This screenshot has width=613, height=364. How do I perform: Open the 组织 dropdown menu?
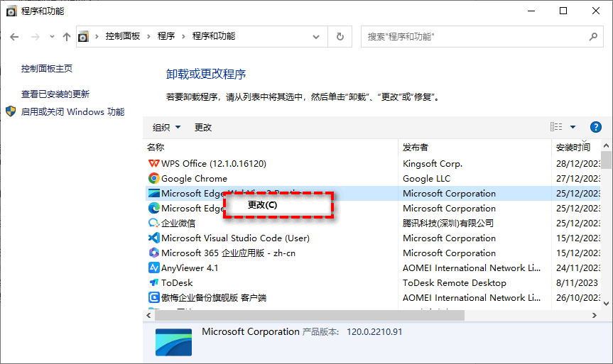[x=166, y=127]
